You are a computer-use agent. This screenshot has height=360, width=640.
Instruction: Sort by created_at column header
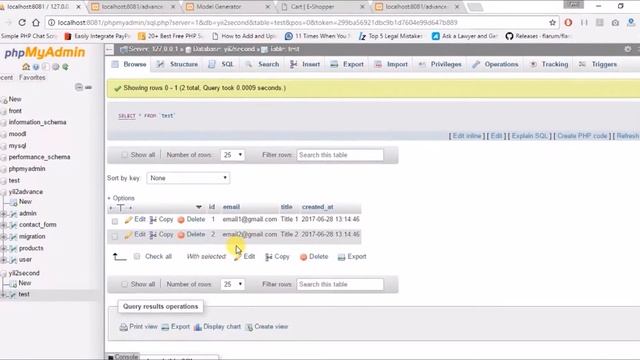pos(318,207)
